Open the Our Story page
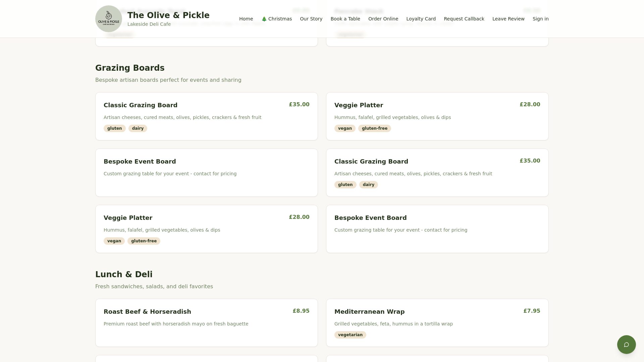Viewport: 644px width, 362px height. click(311, 19)
